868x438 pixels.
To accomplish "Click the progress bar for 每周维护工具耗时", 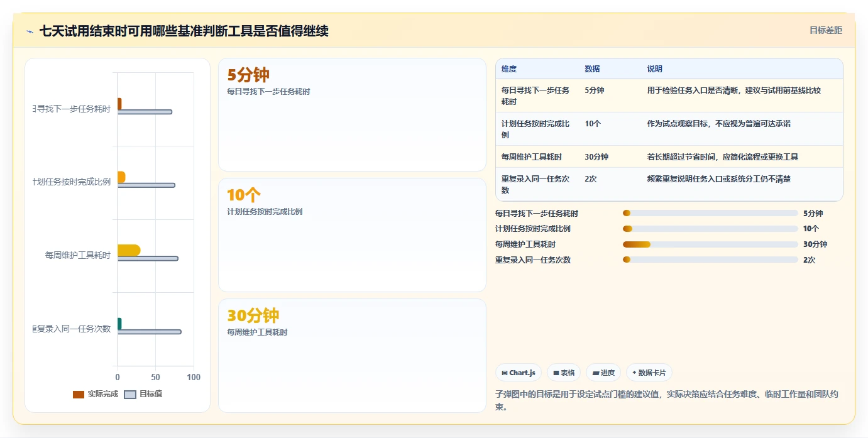I will (x=710, y=244).
